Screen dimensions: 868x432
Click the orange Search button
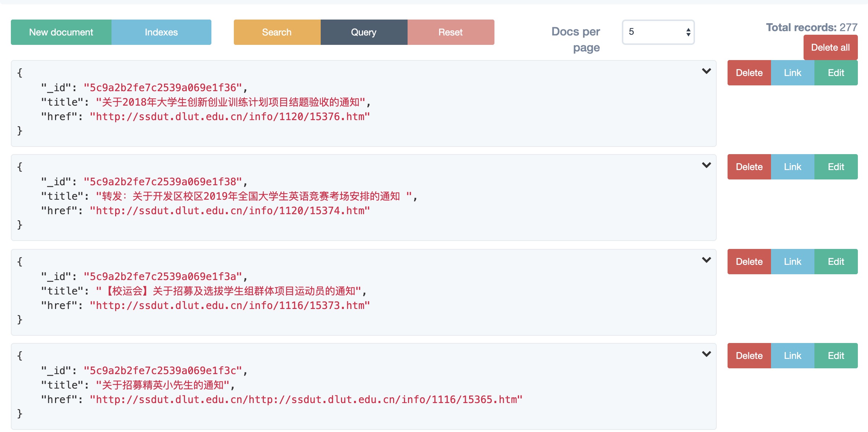pyautogui.click(x=277, y=32)
